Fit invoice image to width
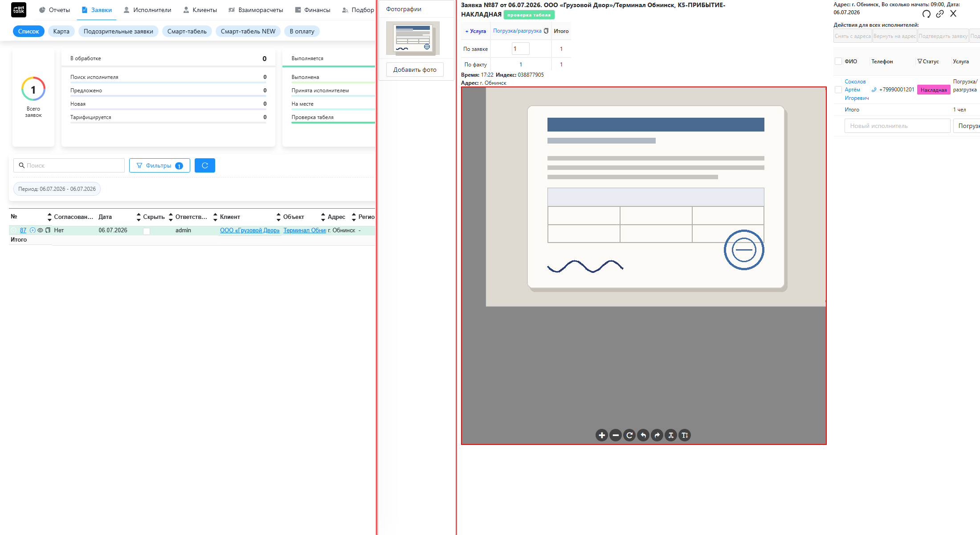This screenshot has width=980, height=535. coord(671,435)
